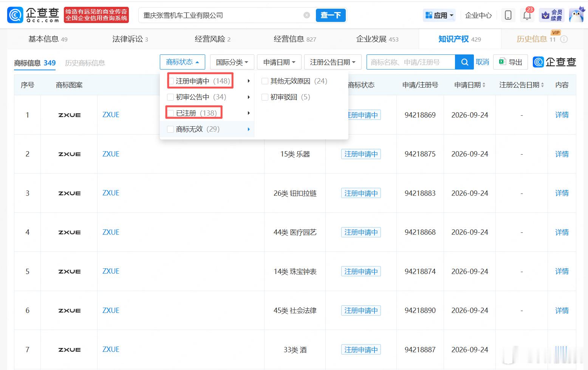Check the 注册申请中 (148) checkbox

point(171,81)
